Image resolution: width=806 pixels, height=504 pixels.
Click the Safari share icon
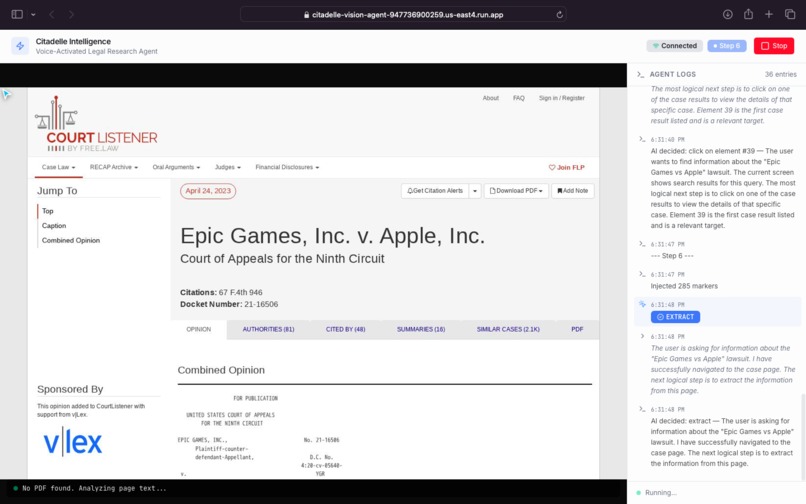click(x=748, y=14)
